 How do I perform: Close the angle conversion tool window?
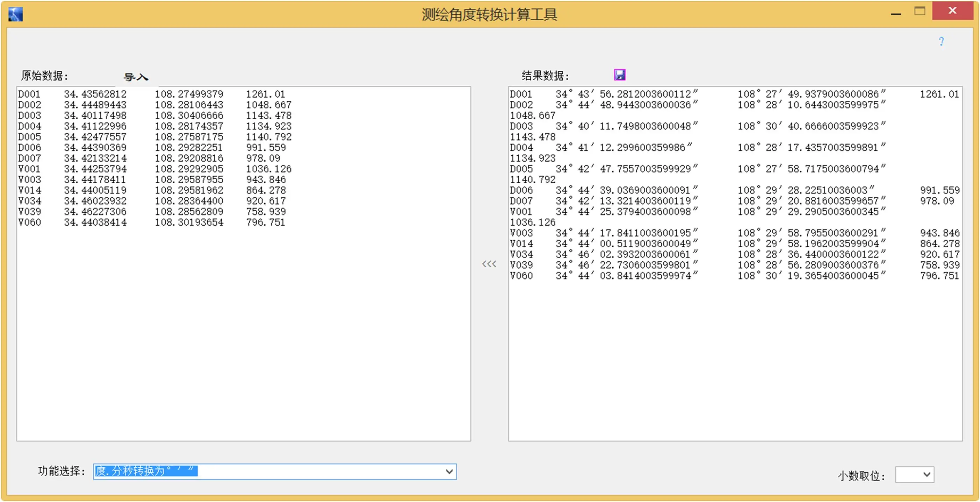(x=952, y=10)
